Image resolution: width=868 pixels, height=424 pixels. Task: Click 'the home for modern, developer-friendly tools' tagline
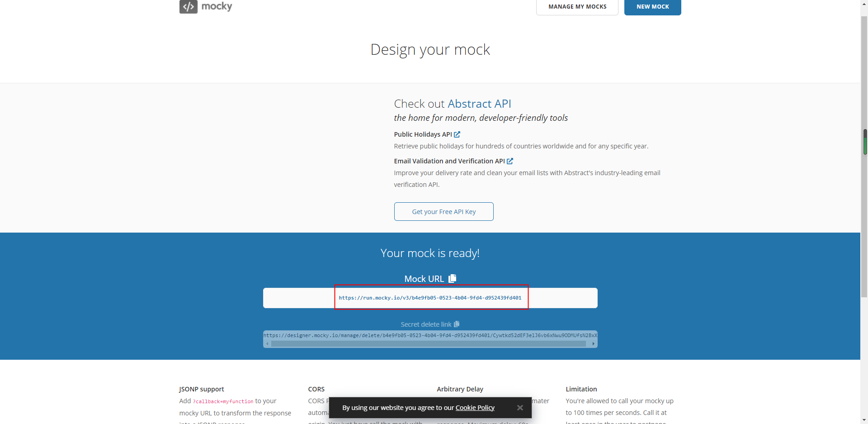coord(481,118)
